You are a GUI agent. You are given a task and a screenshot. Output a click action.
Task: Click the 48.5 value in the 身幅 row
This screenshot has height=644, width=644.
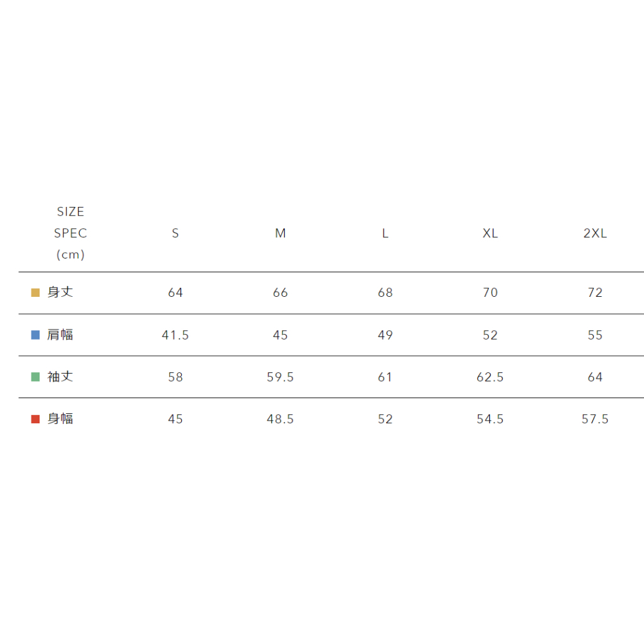pyautogui.click(x=280, y=419)
